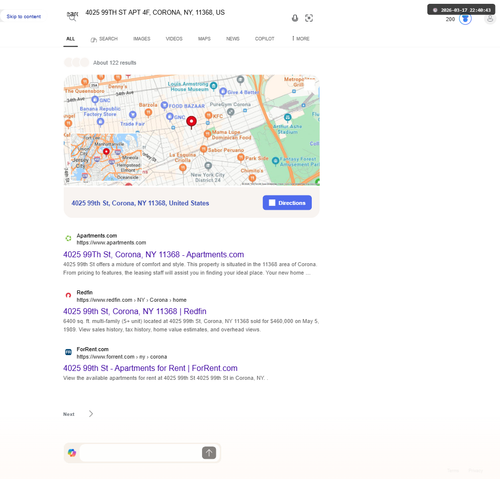Click the Bing search magnifier icon
500x479 pixels.
[x=72, y=17]
